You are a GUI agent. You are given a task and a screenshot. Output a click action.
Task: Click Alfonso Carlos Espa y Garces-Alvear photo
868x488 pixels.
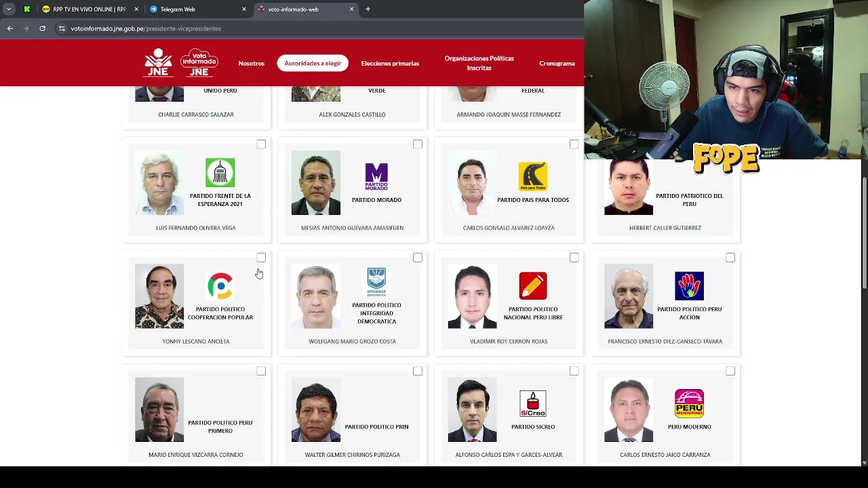(472, 409)
